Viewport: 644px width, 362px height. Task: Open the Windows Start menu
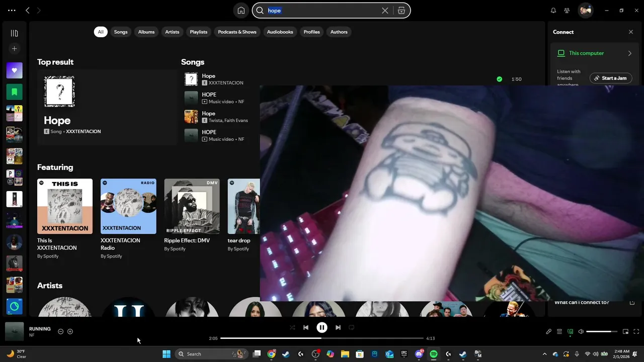[167, 354]
